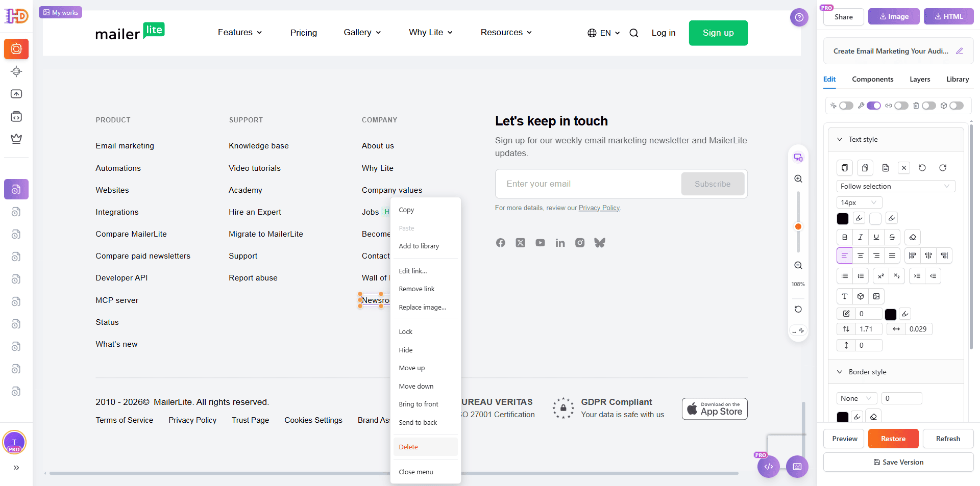Apply italic text formatting

[x=861, y=237]
